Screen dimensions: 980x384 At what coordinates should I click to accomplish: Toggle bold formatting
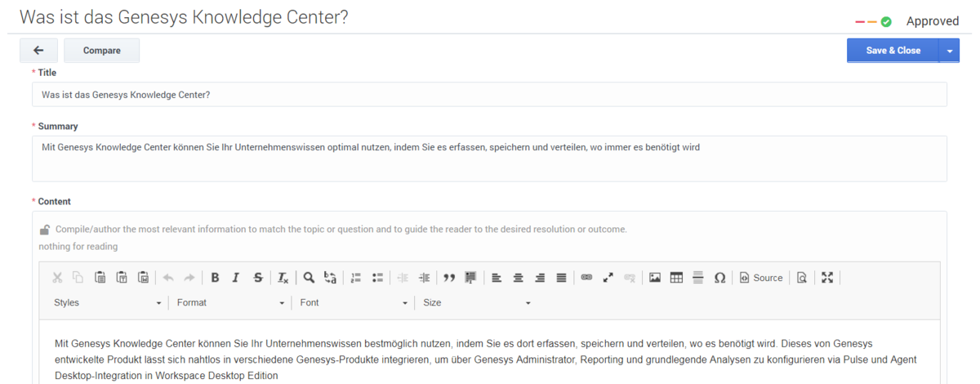(215, 278)
